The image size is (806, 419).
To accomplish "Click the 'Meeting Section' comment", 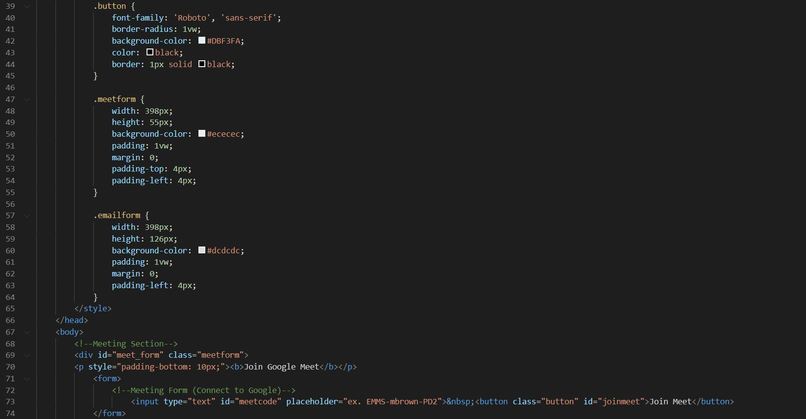I will click(x=128, y=344).
